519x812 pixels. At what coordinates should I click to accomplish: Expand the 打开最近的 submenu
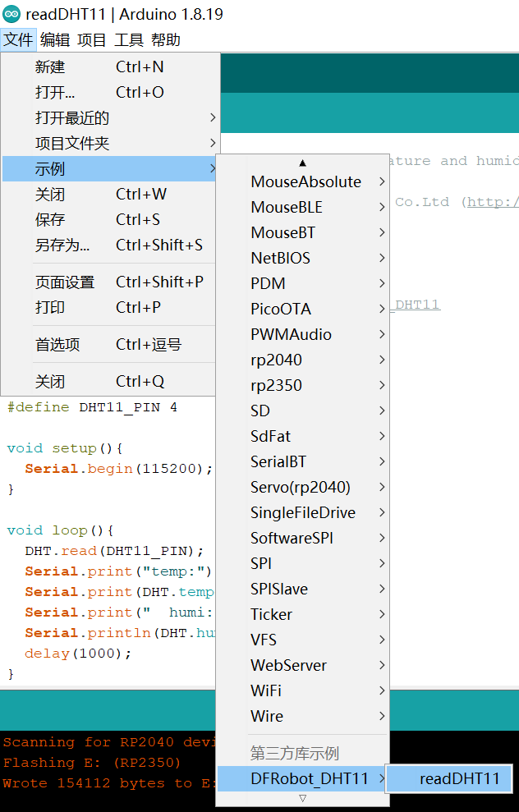coord(109,117)
